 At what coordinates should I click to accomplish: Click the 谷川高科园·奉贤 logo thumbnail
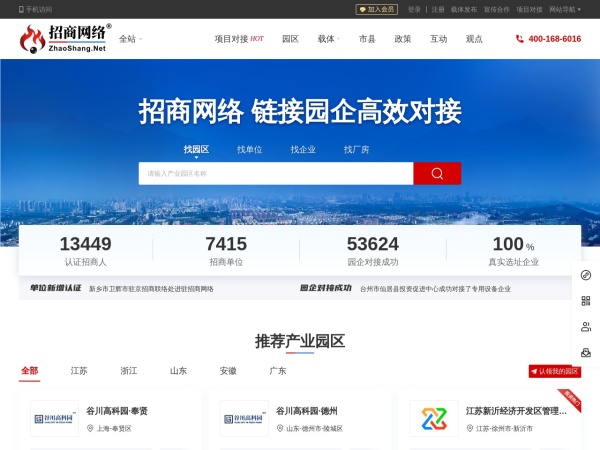click(54, 419)
